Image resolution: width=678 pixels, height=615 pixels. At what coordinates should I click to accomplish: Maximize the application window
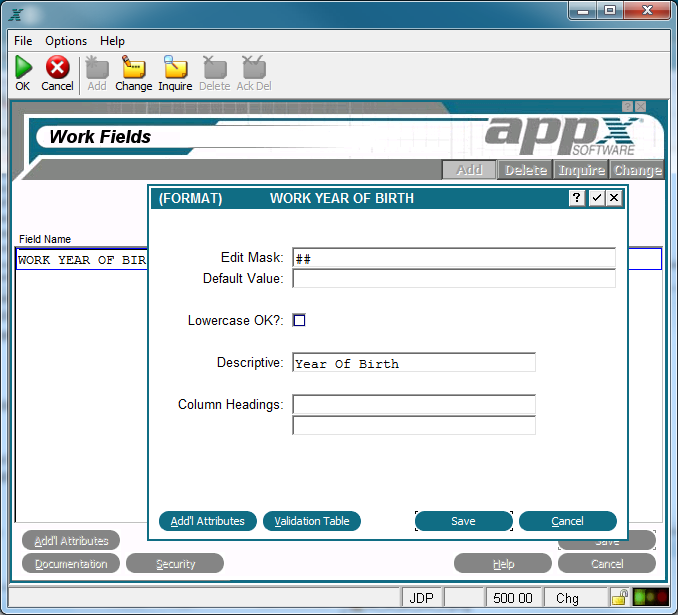pyautogui.click(x=610, y=10)
